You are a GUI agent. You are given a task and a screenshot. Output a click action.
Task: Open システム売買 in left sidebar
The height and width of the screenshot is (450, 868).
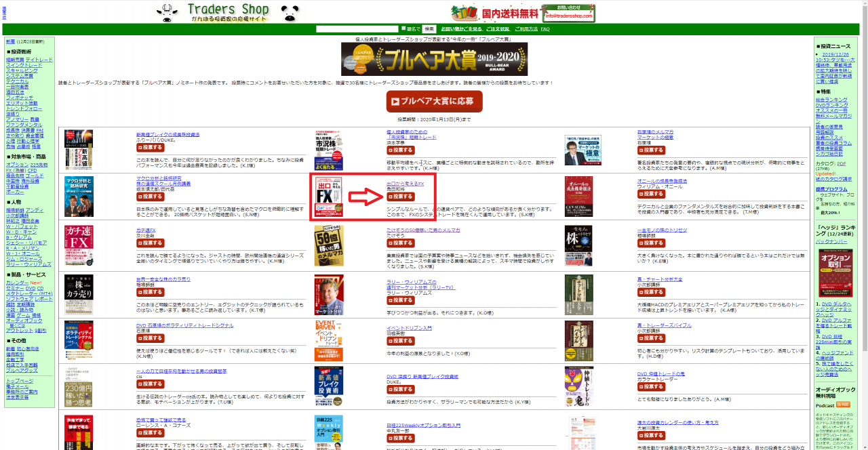pos(20,76)
